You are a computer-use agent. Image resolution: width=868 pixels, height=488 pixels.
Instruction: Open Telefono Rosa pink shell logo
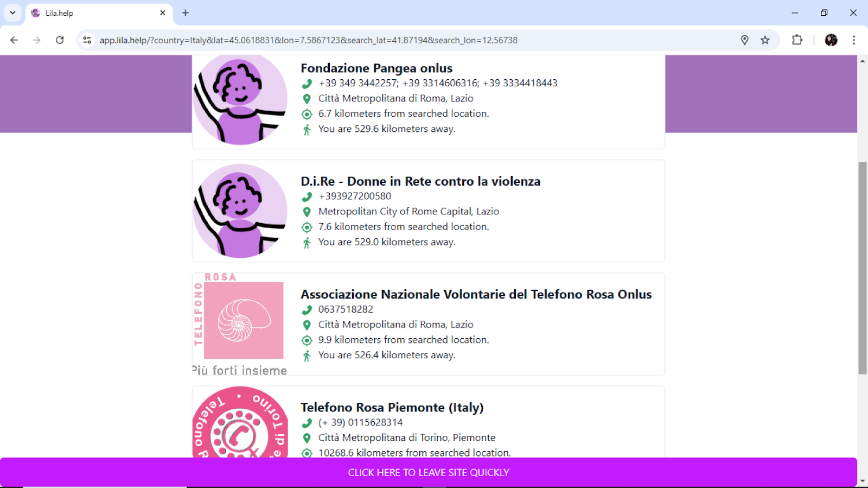(x=240, y=324)
